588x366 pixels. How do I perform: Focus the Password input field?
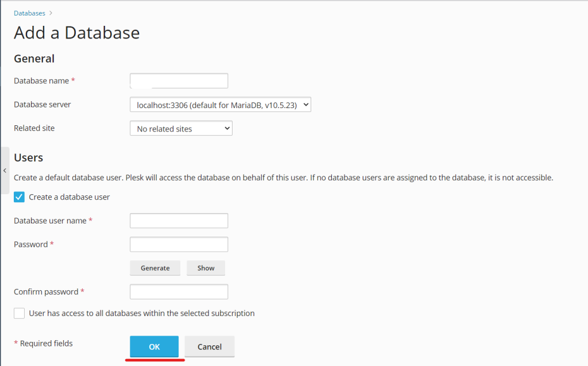(x=179, y=244)
